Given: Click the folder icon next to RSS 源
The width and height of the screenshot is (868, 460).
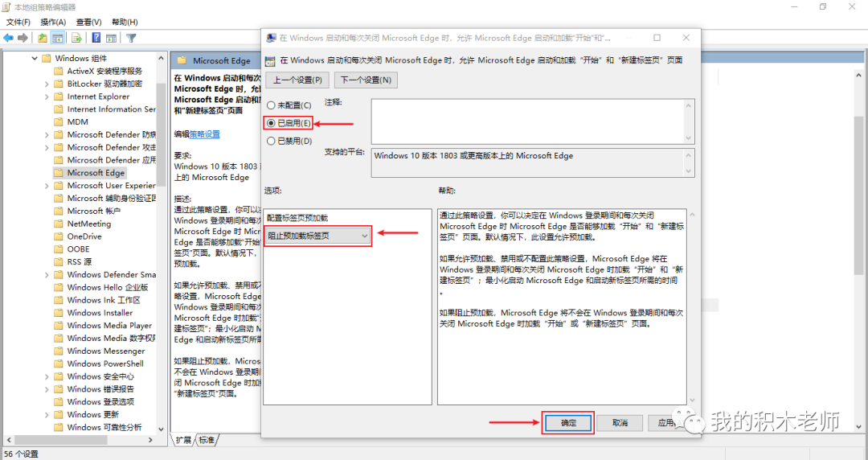Looking at the screenshot, I should point(58,262).
